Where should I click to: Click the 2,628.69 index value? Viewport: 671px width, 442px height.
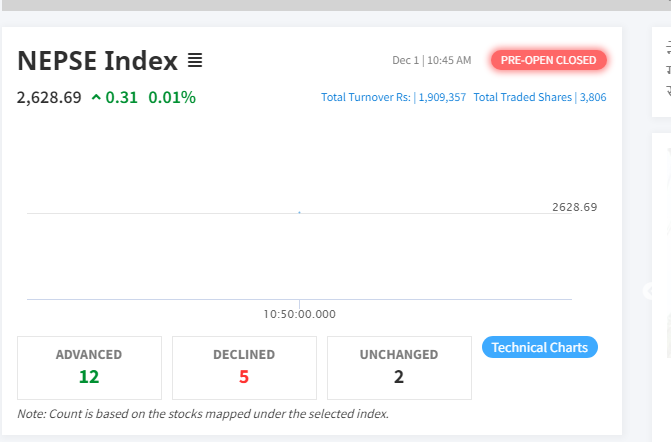tap(49, 98)
